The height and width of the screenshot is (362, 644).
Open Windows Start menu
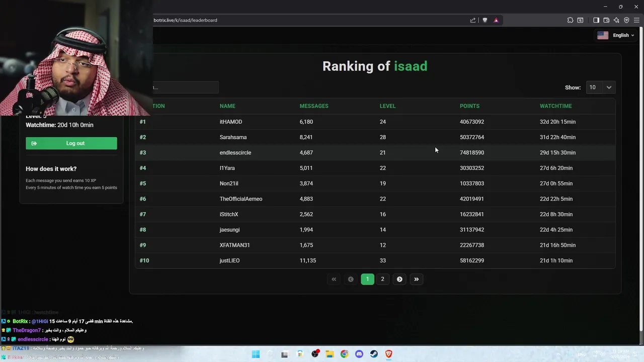(x=256, y=354)
